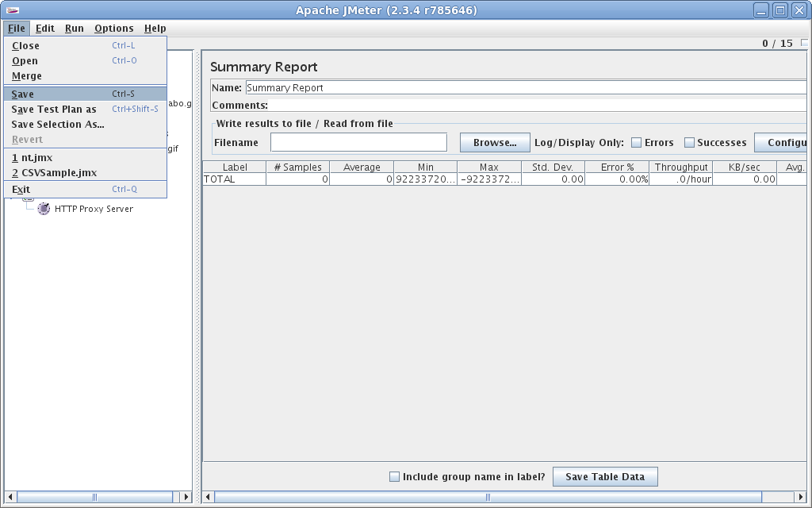
Task: Click the Std. Dev. column header
Action: coord(553,167)
